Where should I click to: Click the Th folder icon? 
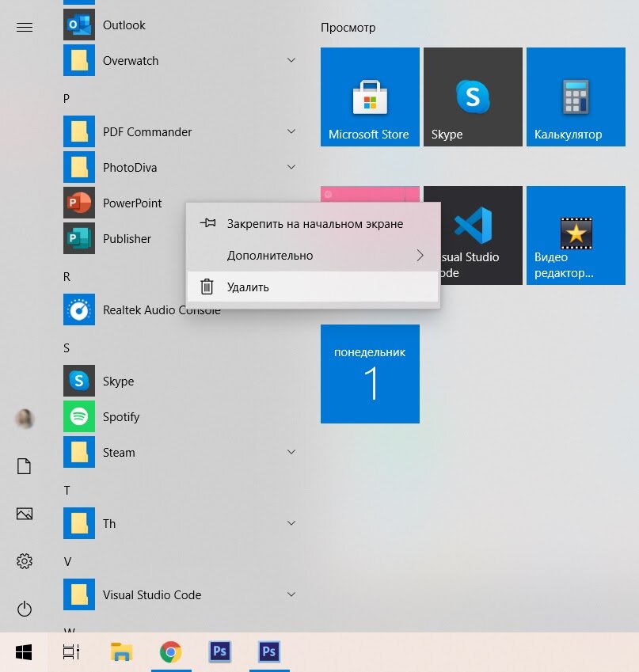click(79, 523)
